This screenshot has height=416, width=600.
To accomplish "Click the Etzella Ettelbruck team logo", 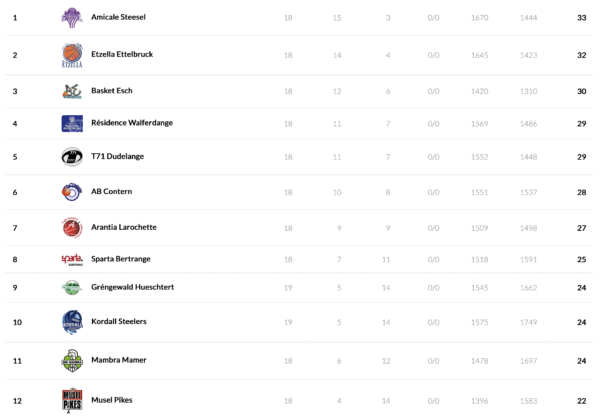I will click(72, 54).
